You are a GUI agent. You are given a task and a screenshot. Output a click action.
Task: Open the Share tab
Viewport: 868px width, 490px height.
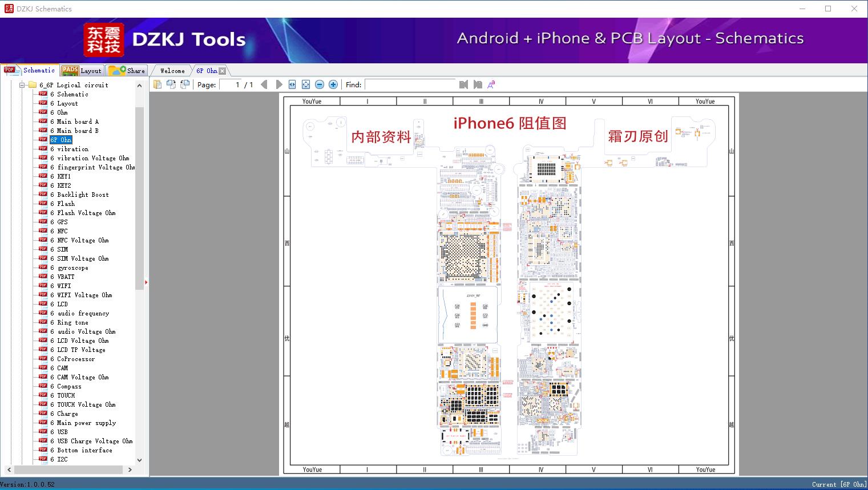pos(127,71)
